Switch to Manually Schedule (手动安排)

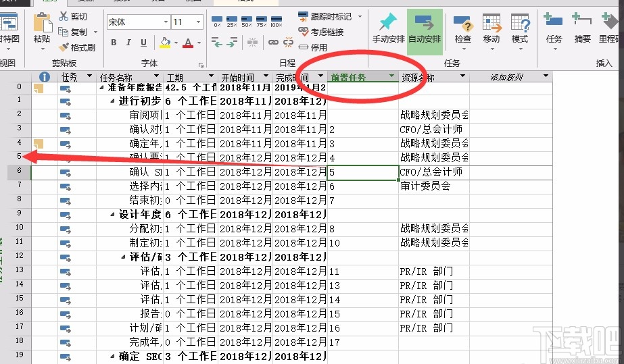pos(389,28)
